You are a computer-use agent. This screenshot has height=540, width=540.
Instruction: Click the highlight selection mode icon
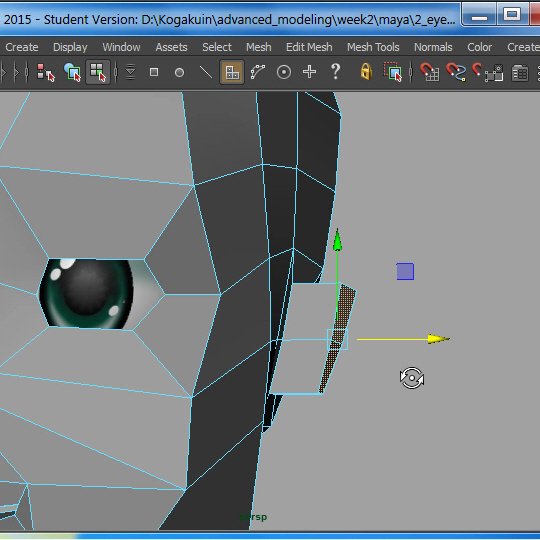pyautogui.click(x=393, y=72)
